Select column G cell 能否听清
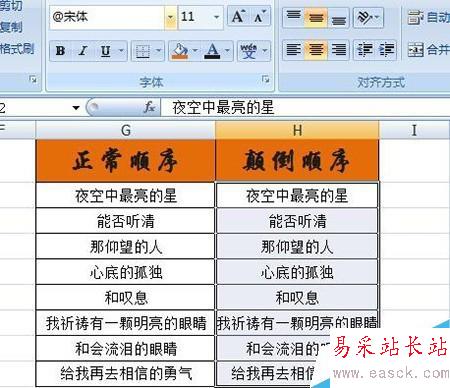450x388 pixels. click(125, 221)
